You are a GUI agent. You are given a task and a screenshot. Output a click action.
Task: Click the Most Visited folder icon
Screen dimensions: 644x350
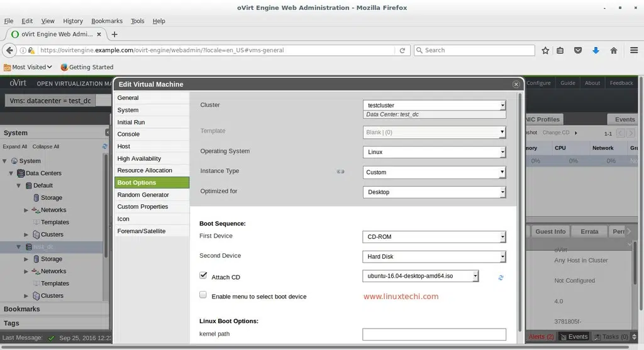[7, 67]
